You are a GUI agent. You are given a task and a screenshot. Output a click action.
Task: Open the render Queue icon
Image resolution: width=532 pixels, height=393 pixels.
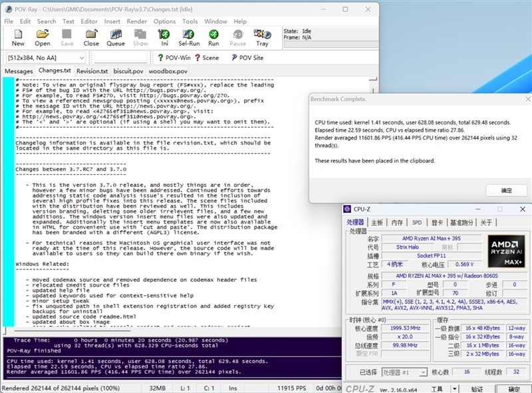(116, 38)
